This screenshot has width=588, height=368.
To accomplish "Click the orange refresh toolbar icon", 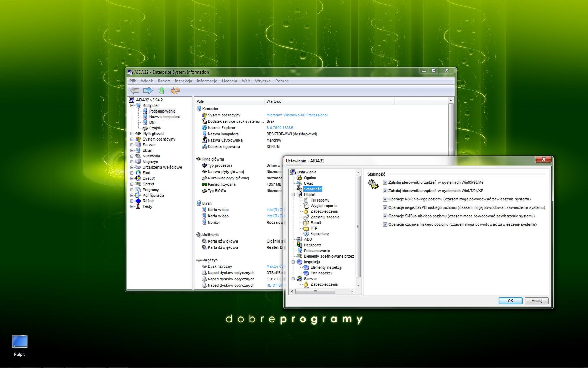I will click(175, 90).
